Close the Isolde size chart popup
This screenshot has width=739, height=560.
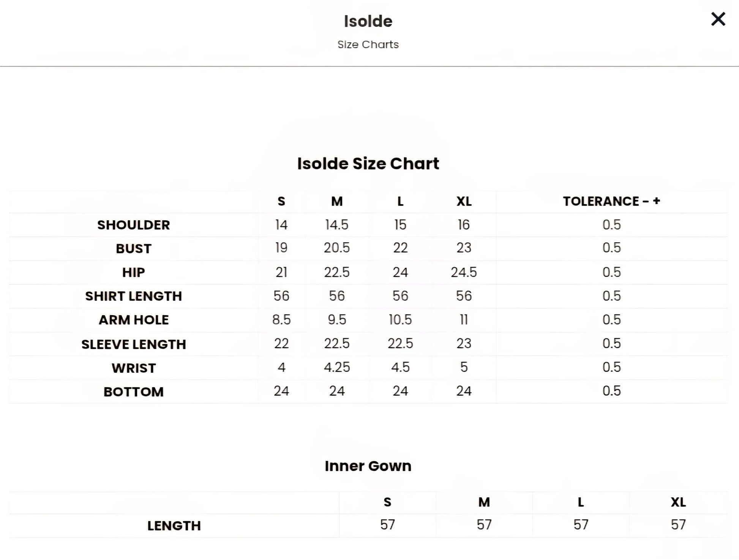coord(718,19)
